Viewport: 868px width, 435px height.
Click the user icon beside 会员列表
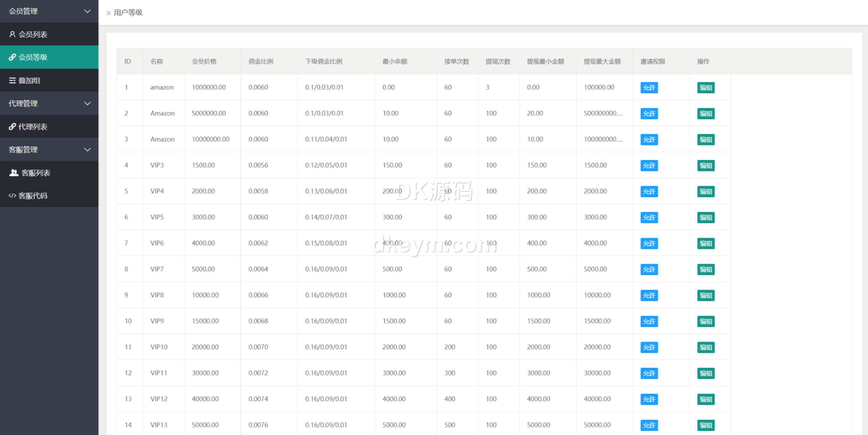[x=12, y=34]
